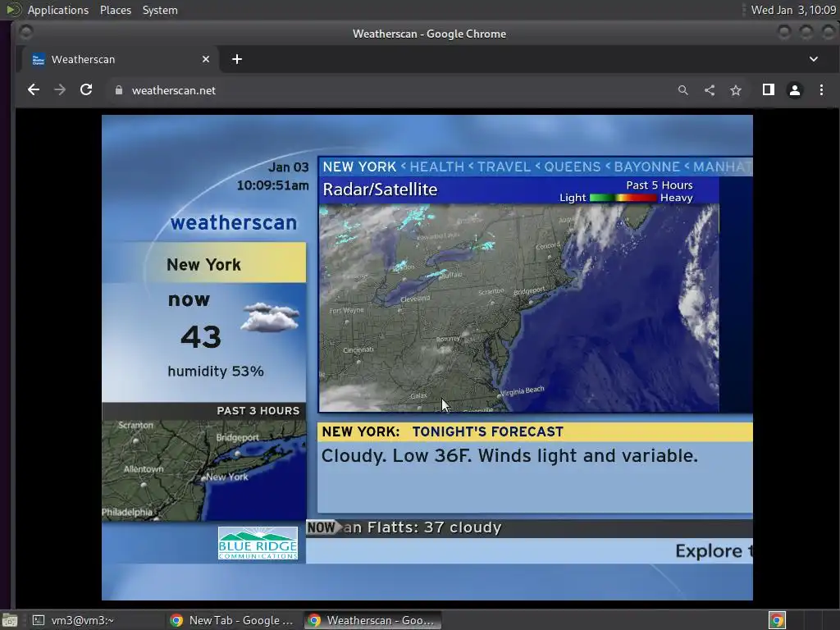840x630 pixels.
Task: Bookmark this page with the star icon
Action: tap(736, 90)
